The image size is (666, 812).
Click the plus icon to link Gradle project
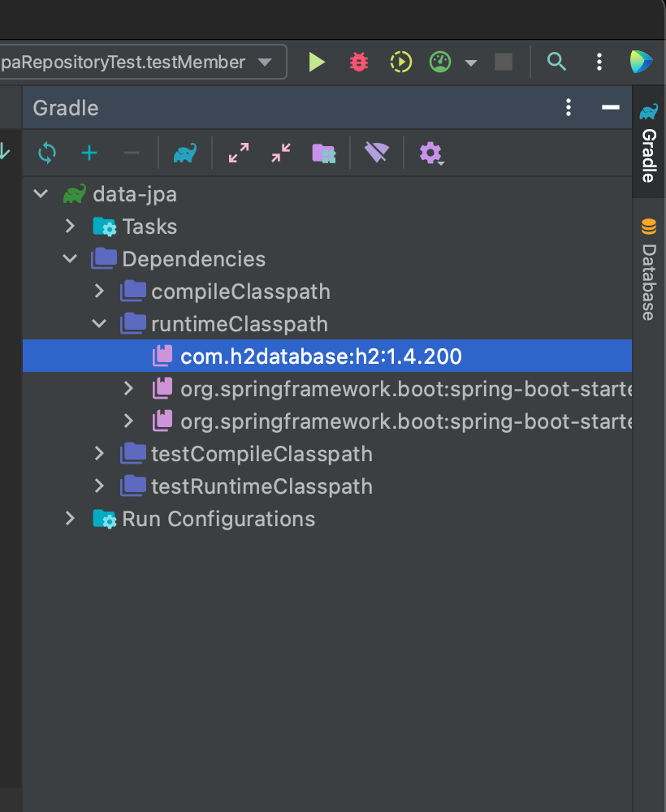pyautogui.click(x=89, y=153)
